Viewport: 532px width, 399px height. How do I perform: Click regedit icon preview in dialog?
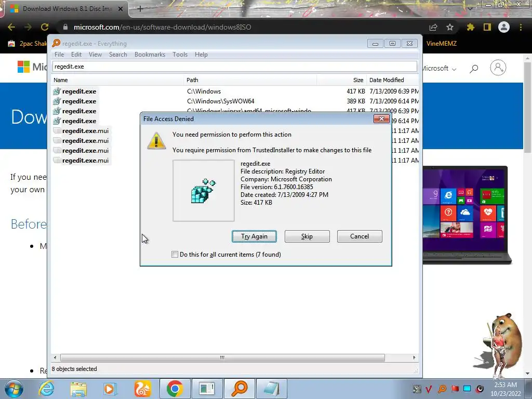click(x=204, y=191)
